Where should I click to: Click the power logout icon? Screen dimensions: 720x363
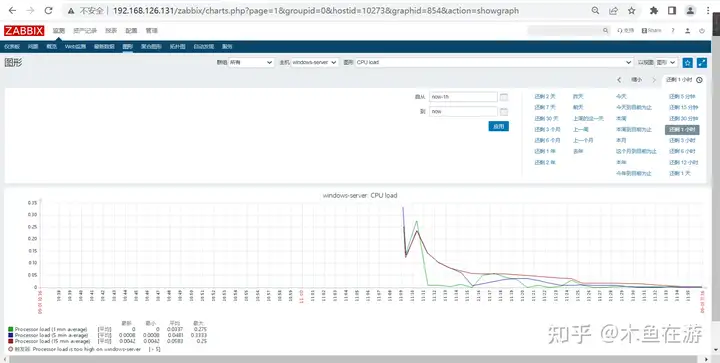point(702,31)
